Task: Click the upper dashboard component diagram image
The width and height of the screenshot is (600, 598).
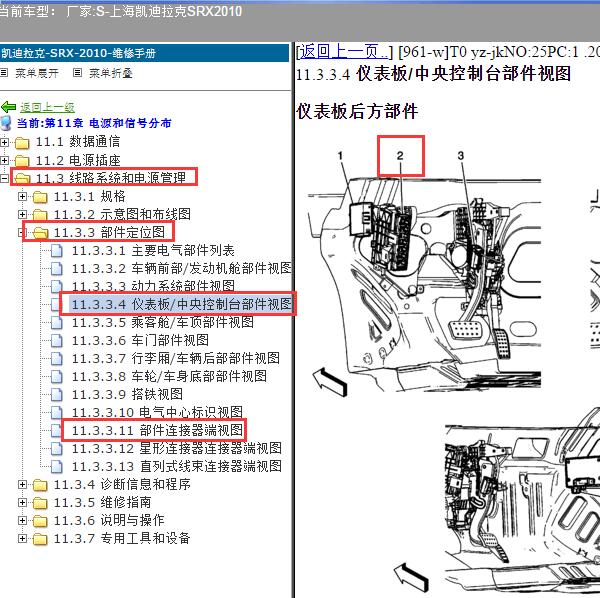Action: pos(425,273)
